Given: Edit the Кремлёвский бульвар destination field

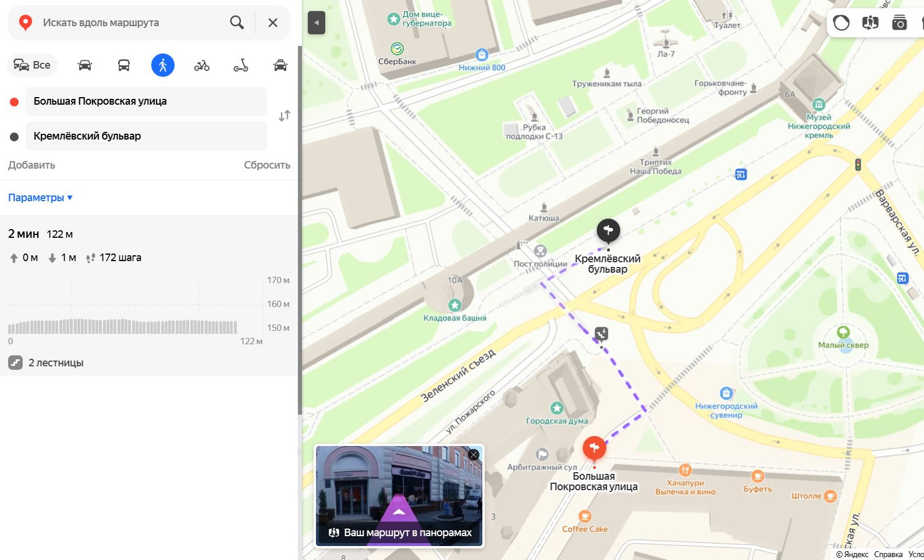Looking at the screenshot, I should point(145,136).
